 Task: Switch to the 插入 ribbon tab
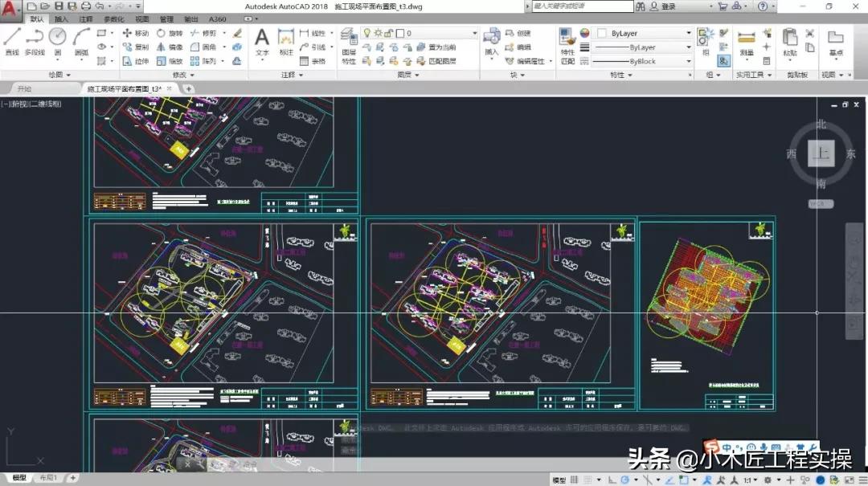point(62,18)
